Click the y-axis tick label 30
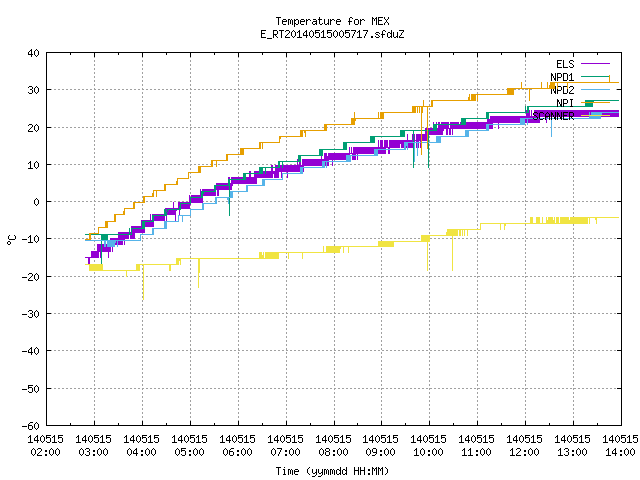The height and width of the screenshot is (480, 640). 33,90
